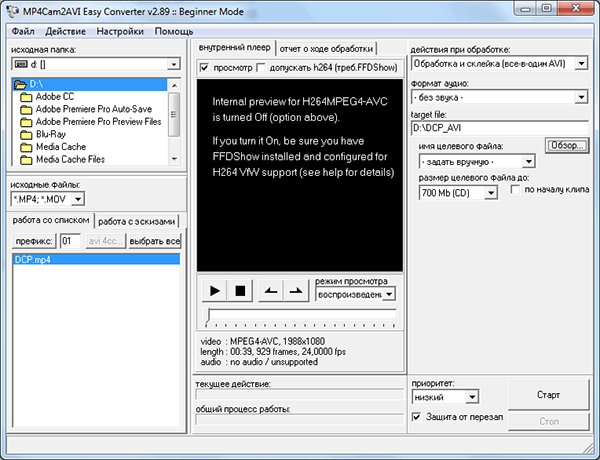600x460 pixels.
Task: Stop the preview playback
Action: (240, 291)
